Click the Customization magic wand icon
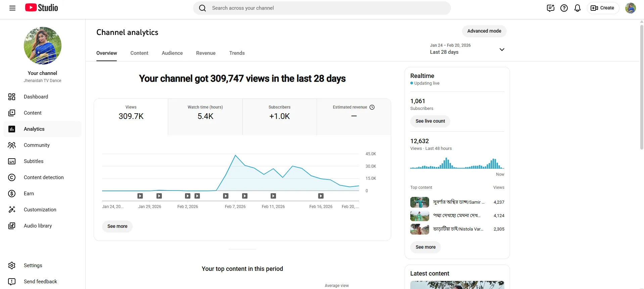 pos(12,210)
